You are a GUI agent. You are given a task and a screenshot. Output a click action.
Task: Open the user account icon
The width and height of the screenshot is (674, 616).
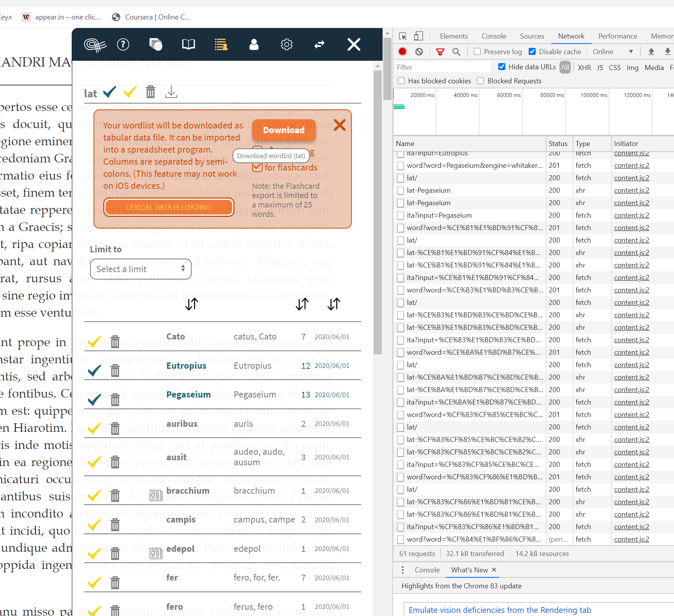[254, 44]
